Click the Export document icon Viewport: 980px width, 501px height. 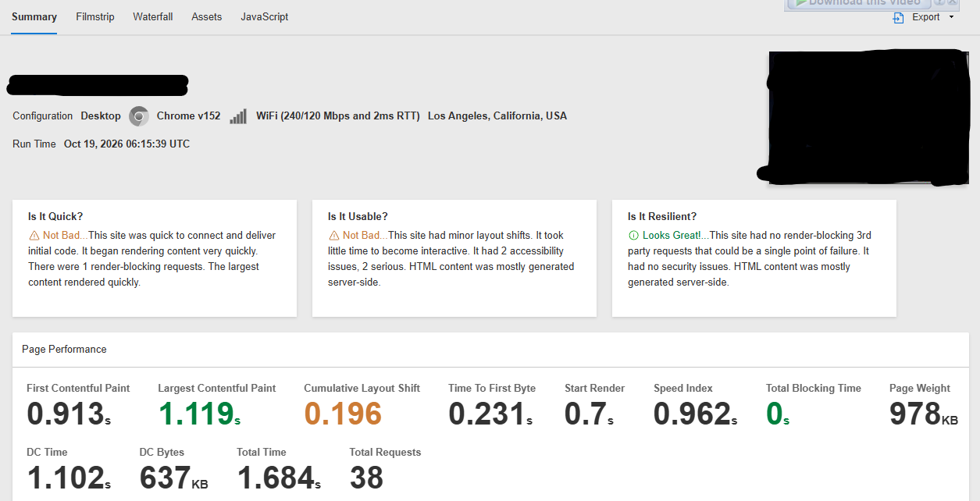(x=898, y=17)
